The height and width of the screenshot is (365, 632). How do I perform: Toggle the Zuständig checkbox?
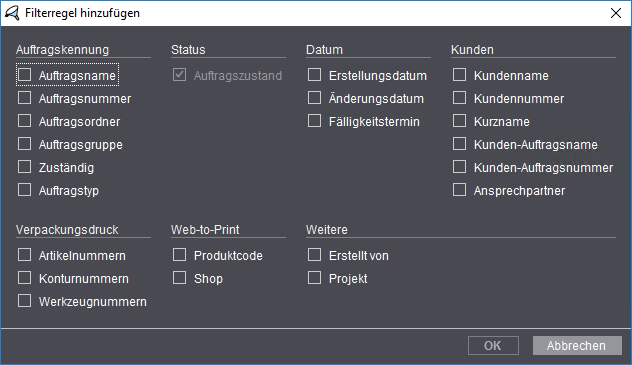25,166
